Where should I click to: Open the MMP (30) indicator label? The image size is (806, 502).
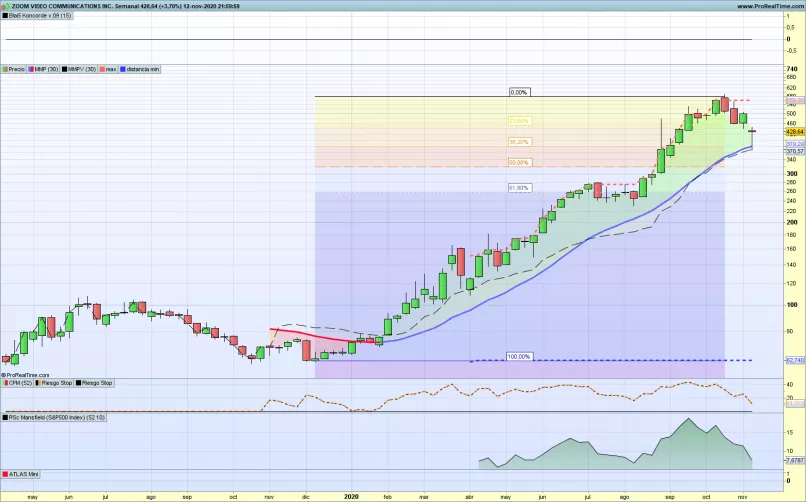pyautogui.click(x=43, y=69)
